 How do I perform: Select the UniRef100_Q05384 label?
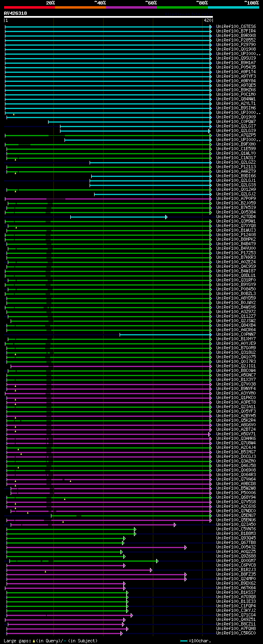click(235, 212)
